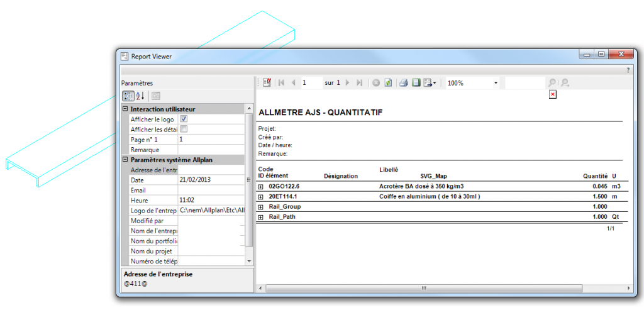
Task: Print the report using printer icon
Action: pos(404,82)
